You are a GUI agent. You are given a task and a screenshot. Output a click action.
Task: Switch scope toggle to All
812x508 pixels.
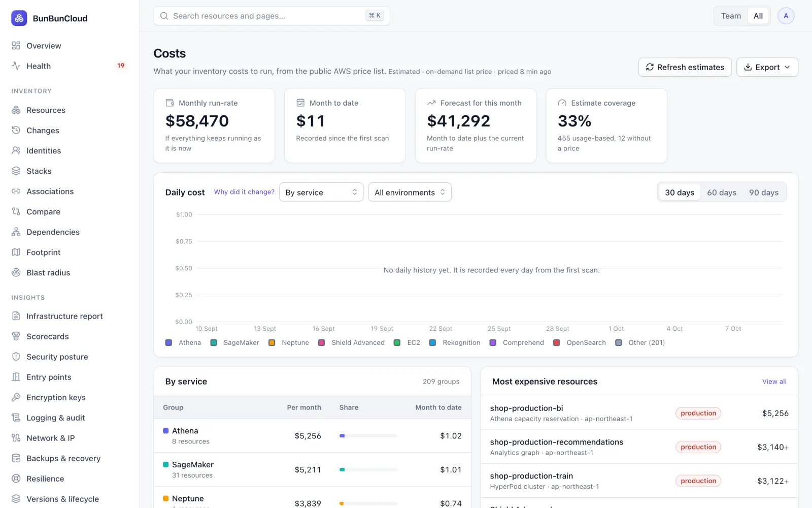758,16
